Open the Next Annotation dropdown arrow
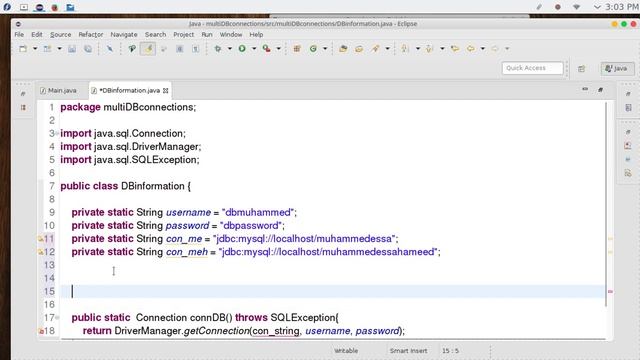The height and width of the screenshot is (360, 640). pos(418,49)
